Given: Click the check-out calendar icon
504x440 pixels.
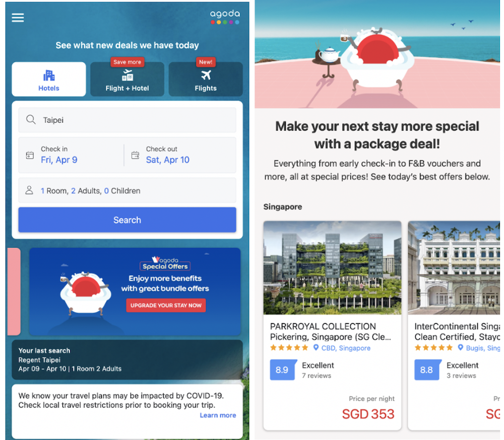Looking at the screenshot, I should point(135,155).
